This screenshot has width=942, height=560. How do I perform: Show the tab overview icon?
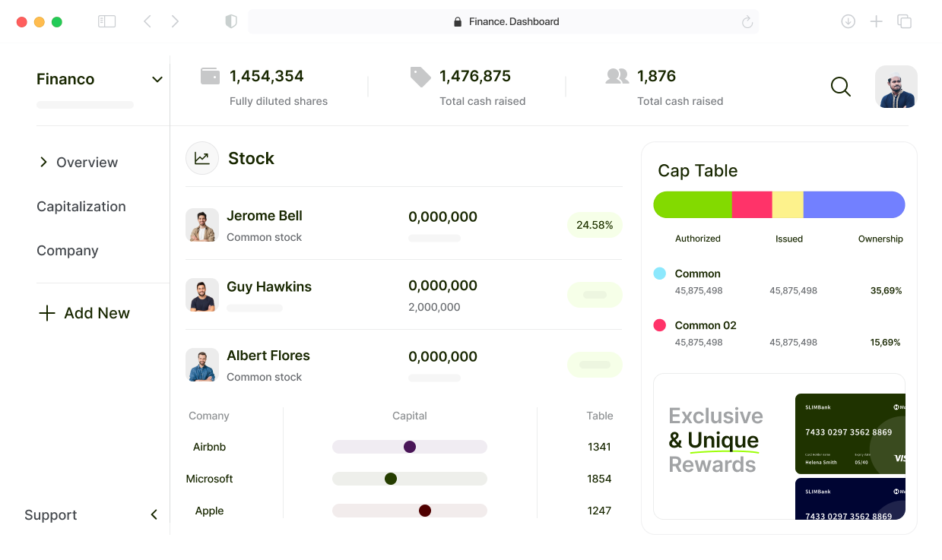point(904,22)
